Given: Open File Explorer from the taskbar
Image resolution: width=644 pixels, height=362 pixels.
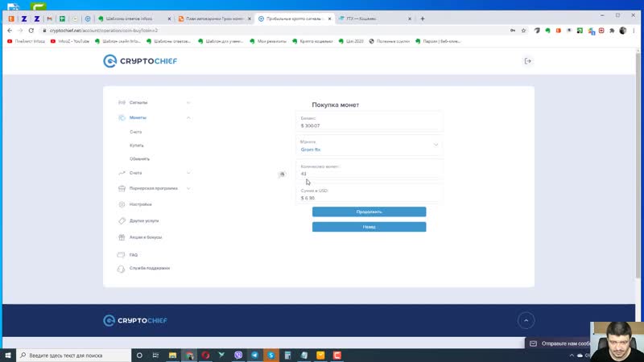Looking at the screenshot, I should click(x=172, y=355).
